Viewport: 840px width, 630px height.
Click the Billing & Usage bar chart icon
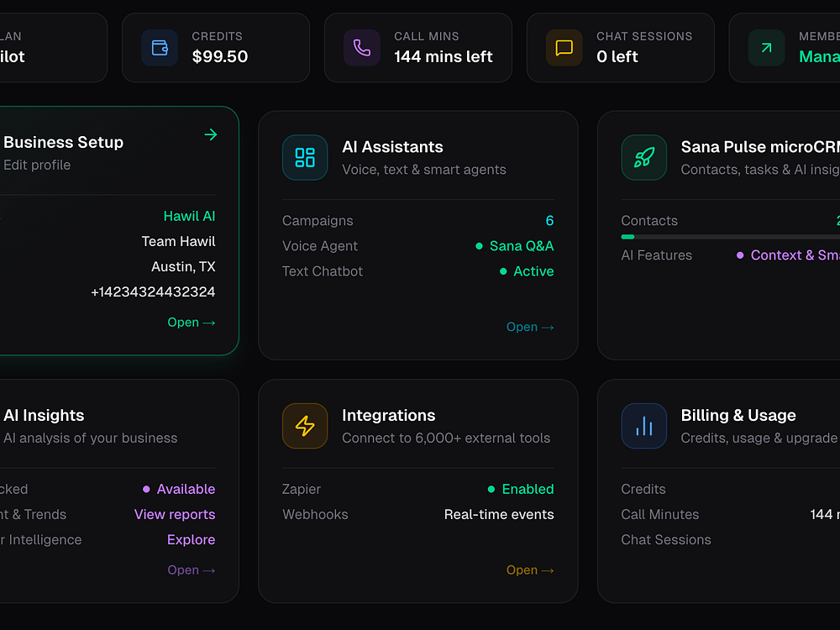coord(644,426)
